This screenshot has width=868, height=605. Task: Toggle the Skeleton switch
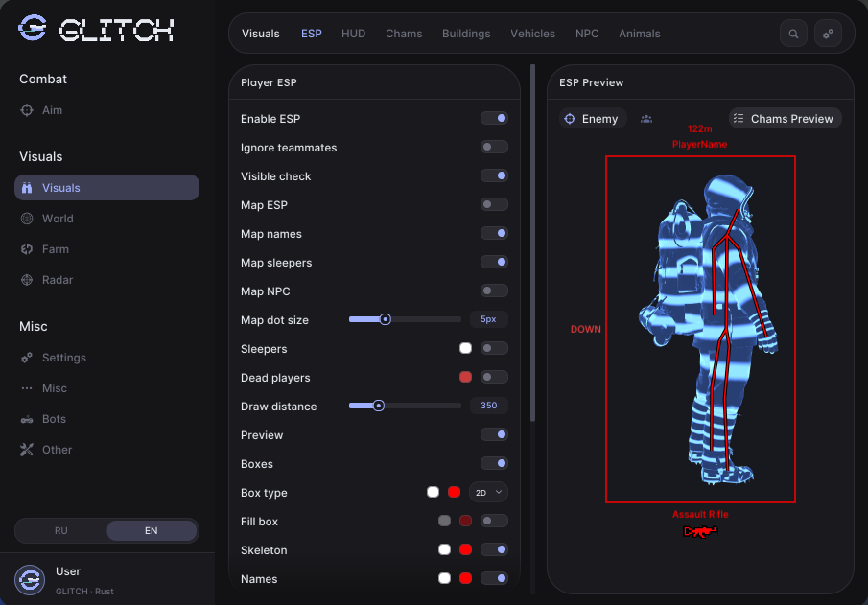(x=494, y=549)
